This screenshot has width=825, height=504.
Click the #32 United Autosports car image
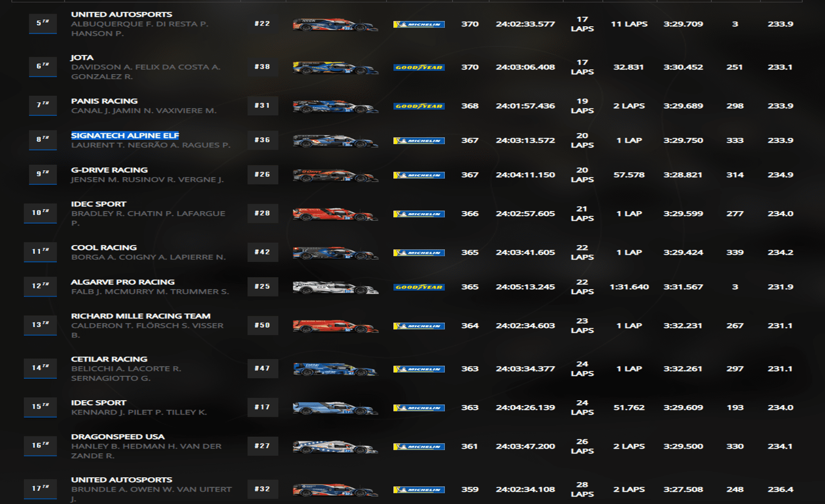click(x=335, y=489)
